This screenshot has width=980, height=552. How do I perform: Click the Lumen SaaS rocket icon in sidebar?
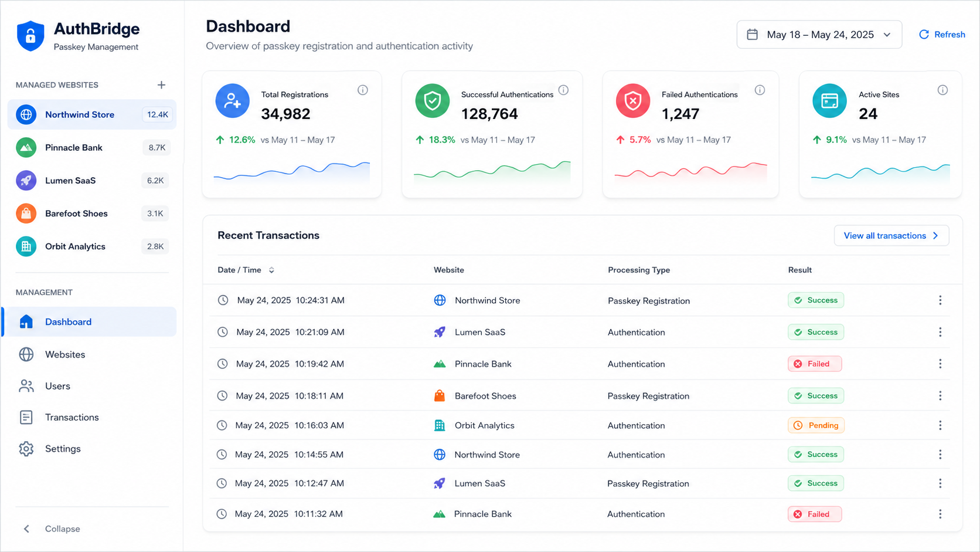pyautogui.click(x=26, y=181)
